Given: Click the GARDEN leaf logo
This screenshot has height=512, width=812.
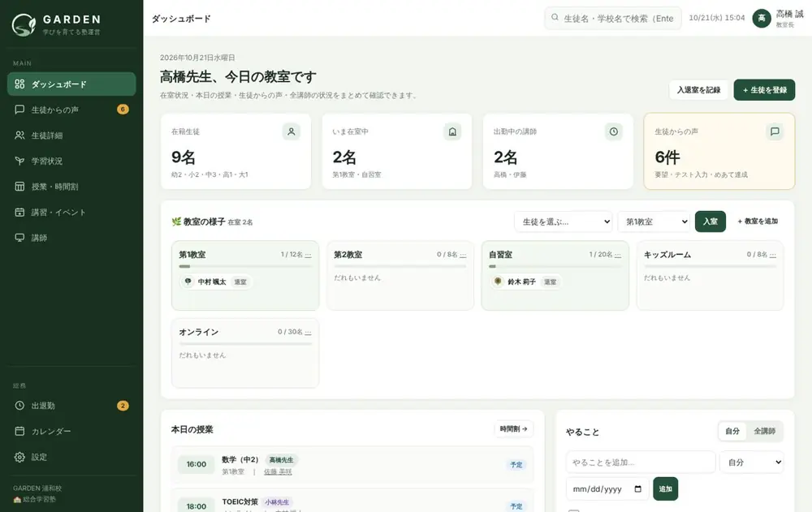Looking at the screenshot, I should [24, 24].
